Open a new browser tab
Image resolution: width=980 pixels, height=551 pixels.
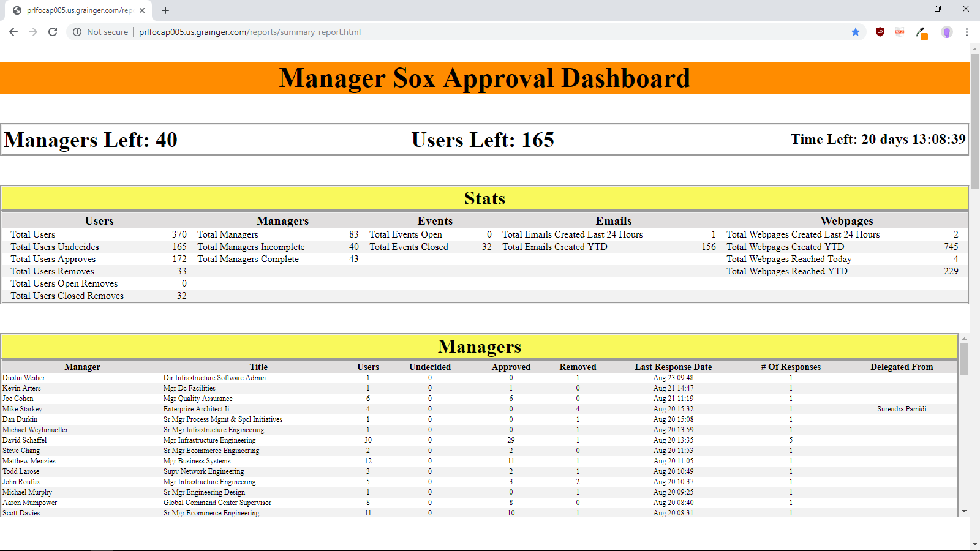[165, 10]
